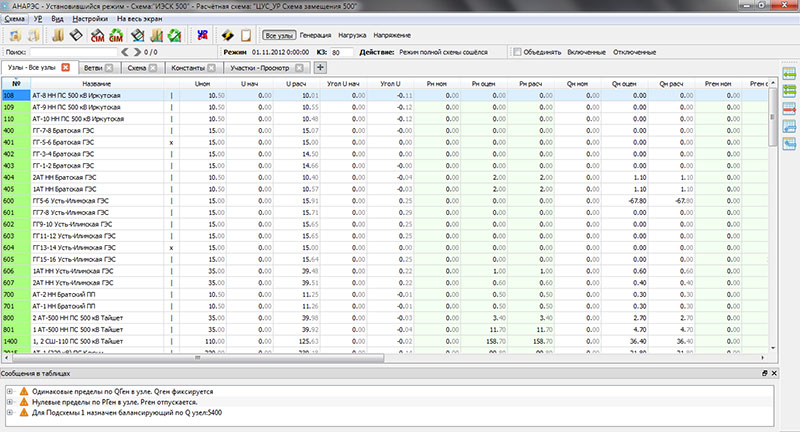Screen dimensions: 800x432
Task: Click the clipboard page toolbar icon
Action: point(246,35)
